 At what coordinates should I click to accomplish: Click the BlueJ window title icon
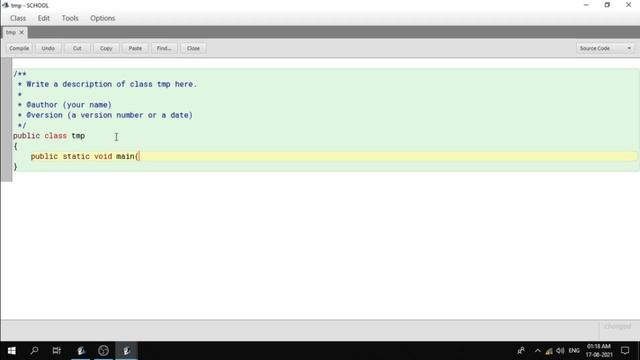tap(5, 5)
